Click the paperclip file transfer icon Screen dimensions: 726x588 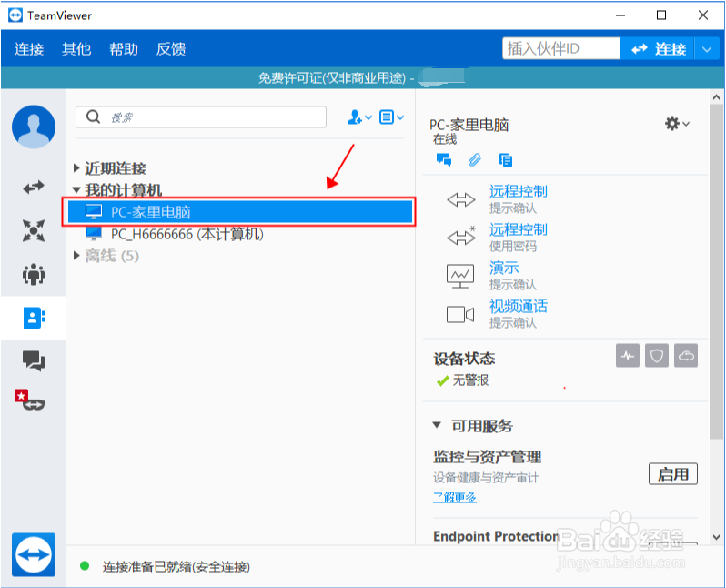(x=475, y=160)
